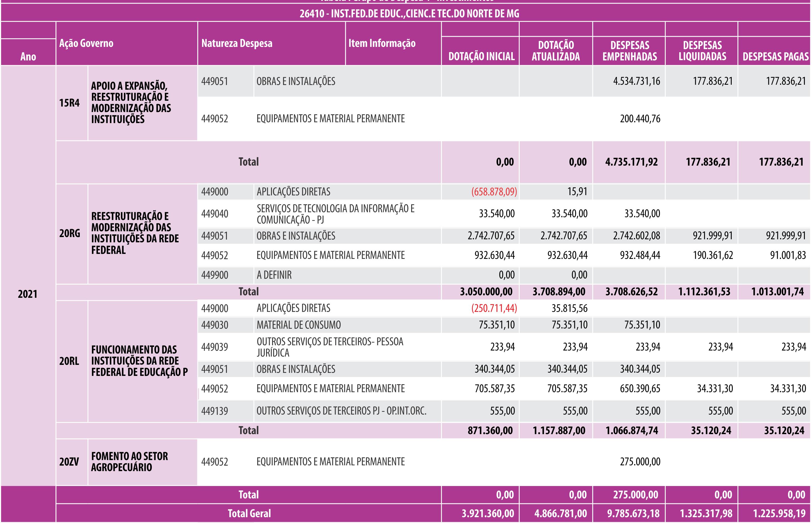
Task: Select the DOTAÇÃO INICIAL column header
Action: tap(481, 56)
